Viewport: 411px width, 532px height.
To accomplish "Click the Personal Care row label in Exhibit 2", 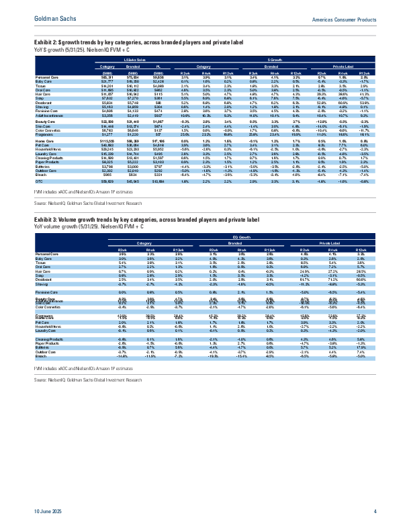I will 47,77.
